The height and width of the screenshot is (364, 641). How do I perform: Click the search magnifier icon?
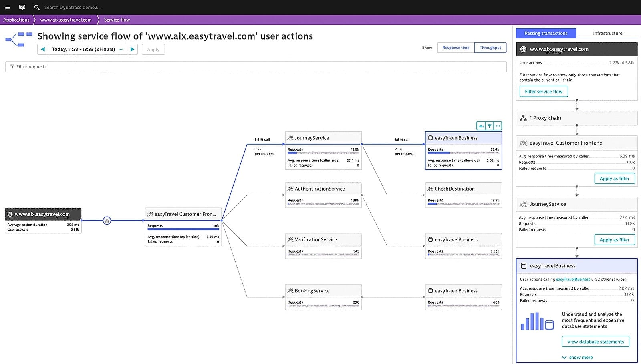pos(37,7)
